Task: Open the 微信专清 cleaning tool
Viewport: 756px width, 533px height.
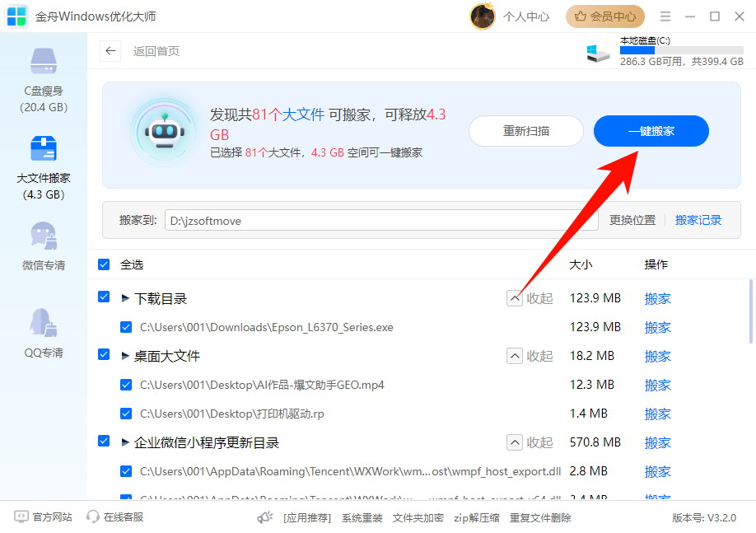Action: pyautogui.click(x=43, y=243)
